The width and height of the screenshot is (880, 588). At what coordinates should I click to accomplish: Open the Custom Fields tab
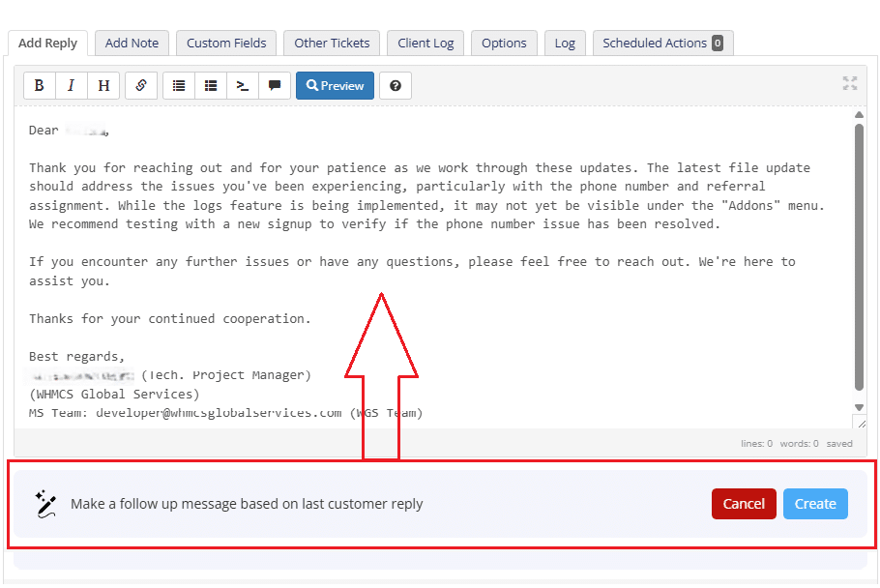pyautogui.click(x=226, y=43)
